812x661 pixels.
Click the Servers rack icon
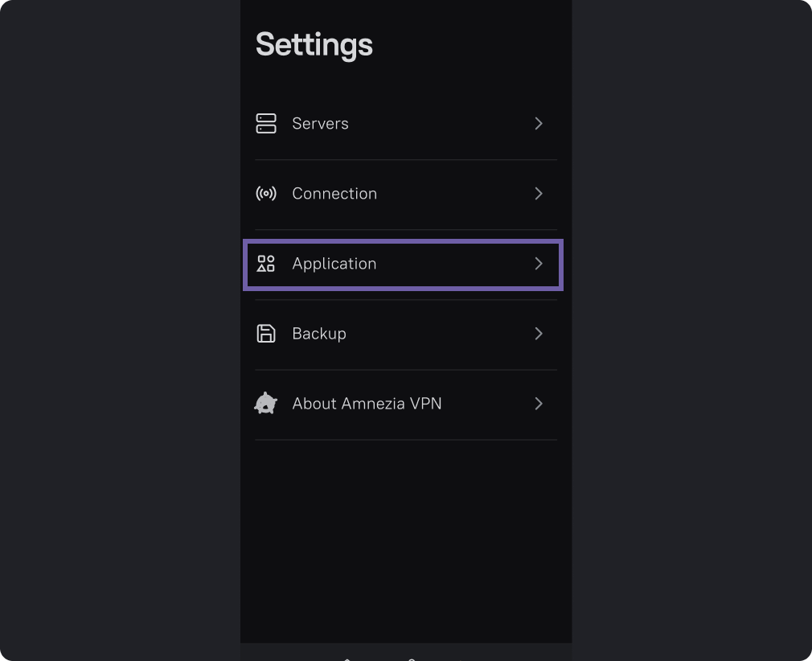coord(266,123)
